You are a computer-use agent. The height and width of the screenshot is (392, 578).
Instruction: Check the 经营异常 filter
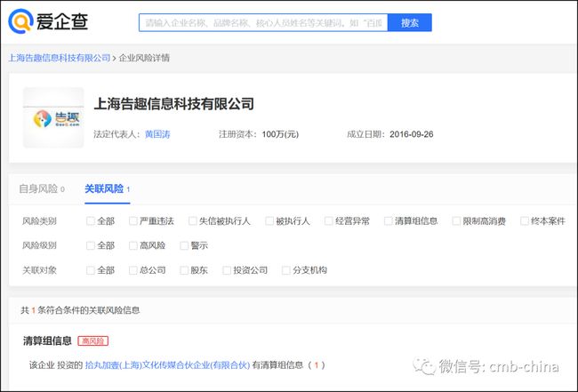328,221
